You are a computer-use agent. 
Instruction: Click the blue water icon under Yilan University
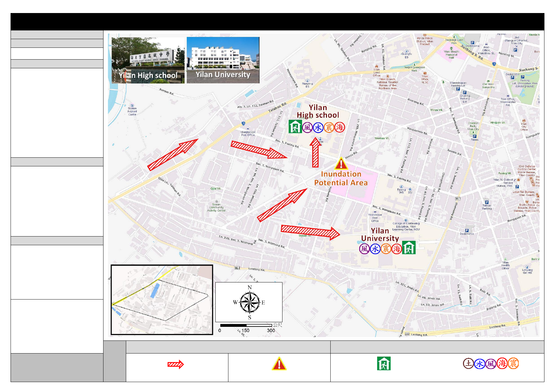coord(375,249)
